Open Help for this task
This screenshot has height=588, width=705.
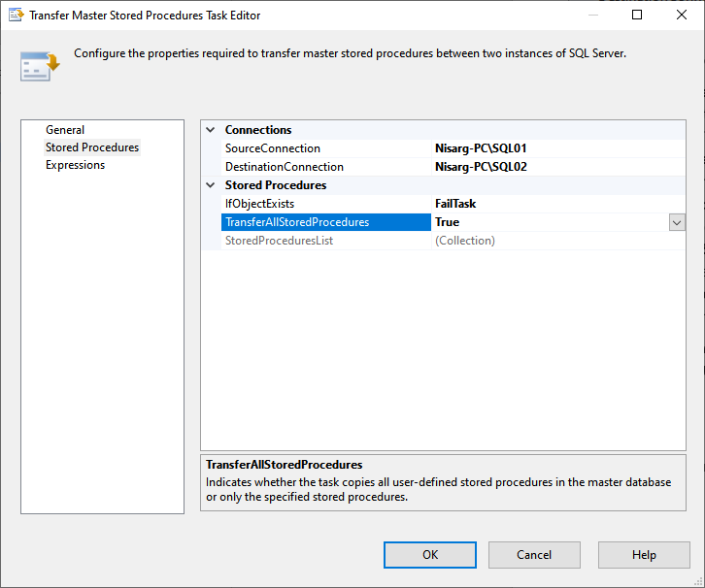tap(644, 555)
